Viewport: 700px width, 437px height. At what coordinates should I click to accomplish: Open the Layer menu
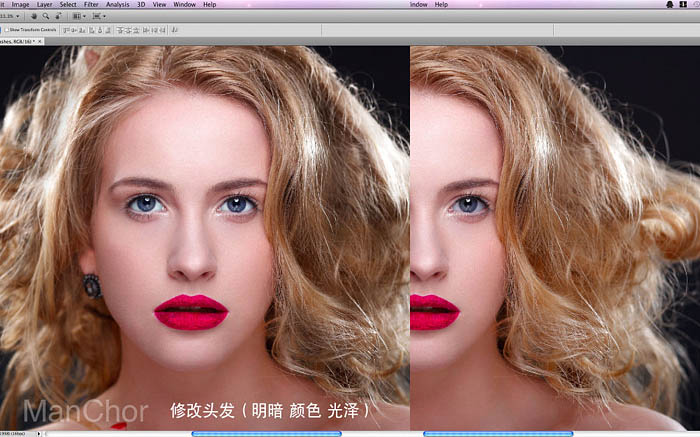pyautogui.click(x=44, y=4)
